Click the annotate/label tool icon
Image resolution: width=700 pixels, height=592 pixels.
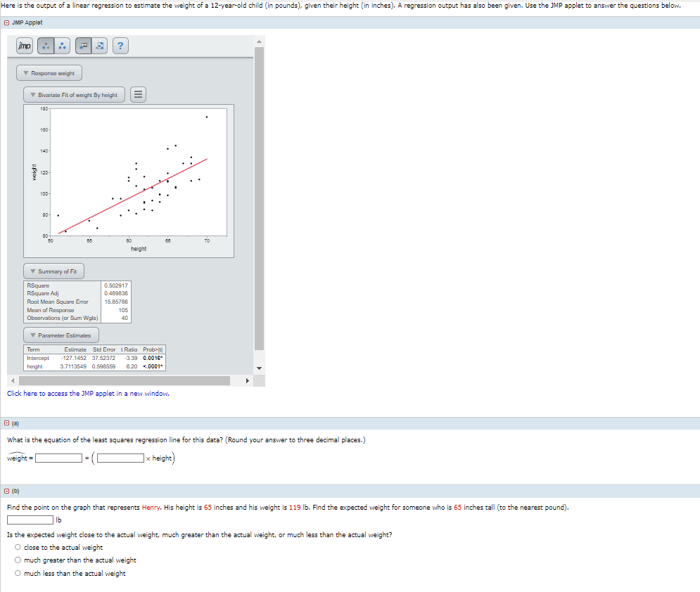82,46
